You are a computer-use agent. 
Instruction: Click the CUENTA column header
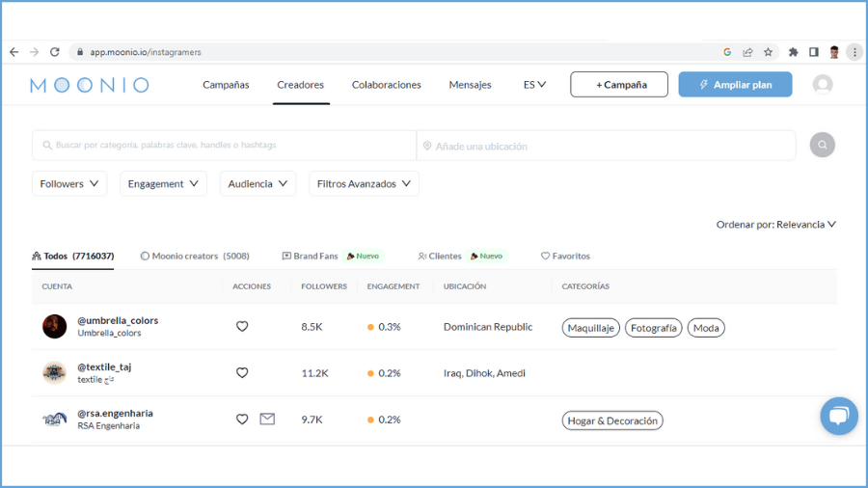coord(57,286)
